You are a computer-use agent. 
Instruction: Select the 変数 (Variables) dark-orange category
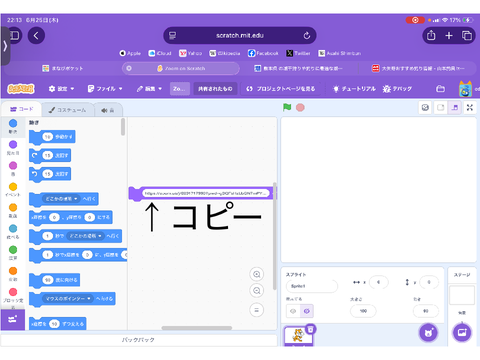(x=13, y=274)
